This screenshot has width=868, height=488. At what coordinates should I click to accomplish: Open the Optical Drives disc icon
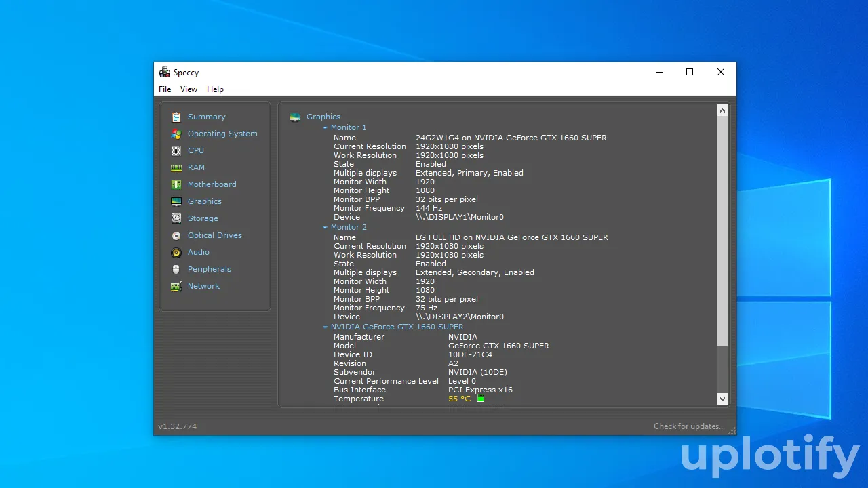click(x=176, y=235)
